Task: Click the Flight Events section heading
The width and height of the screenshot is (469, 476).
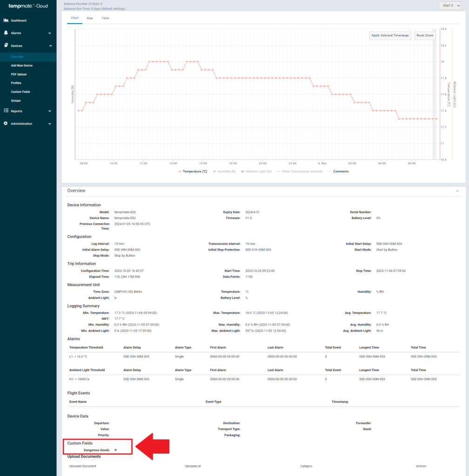Action: coord(78,393)
